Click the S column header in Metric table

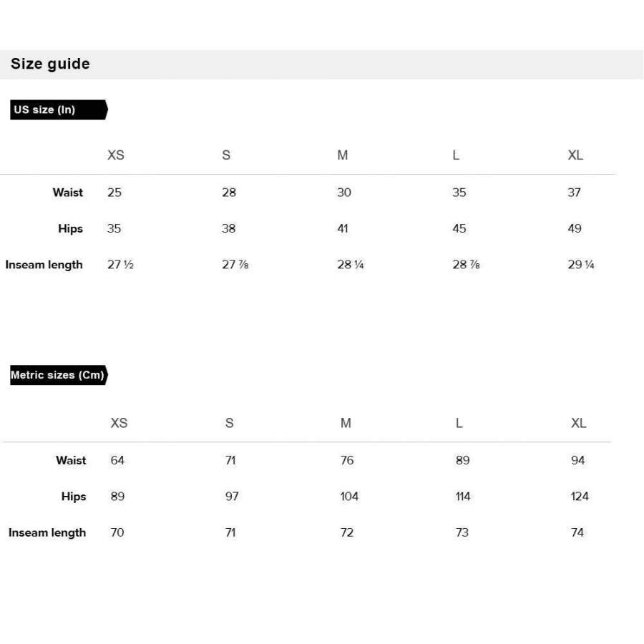click(229, 423)
